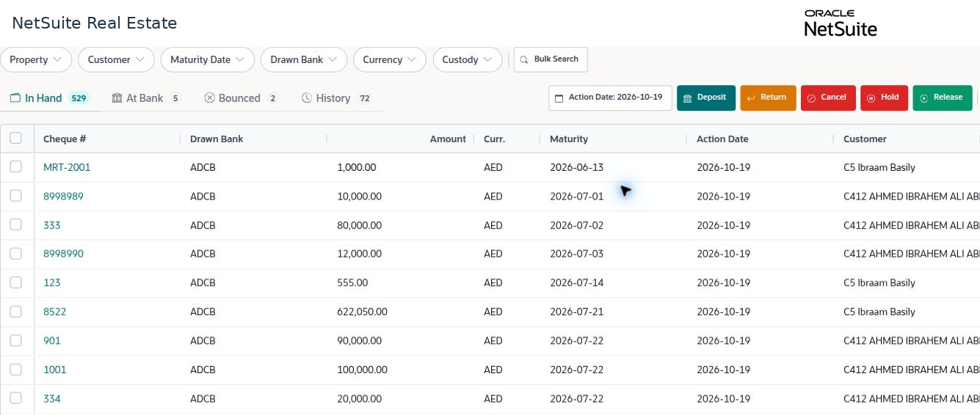Click the Action Date 2026-10-19 field
The height and width of the screenshot is (415, 980).
point(610,98)
